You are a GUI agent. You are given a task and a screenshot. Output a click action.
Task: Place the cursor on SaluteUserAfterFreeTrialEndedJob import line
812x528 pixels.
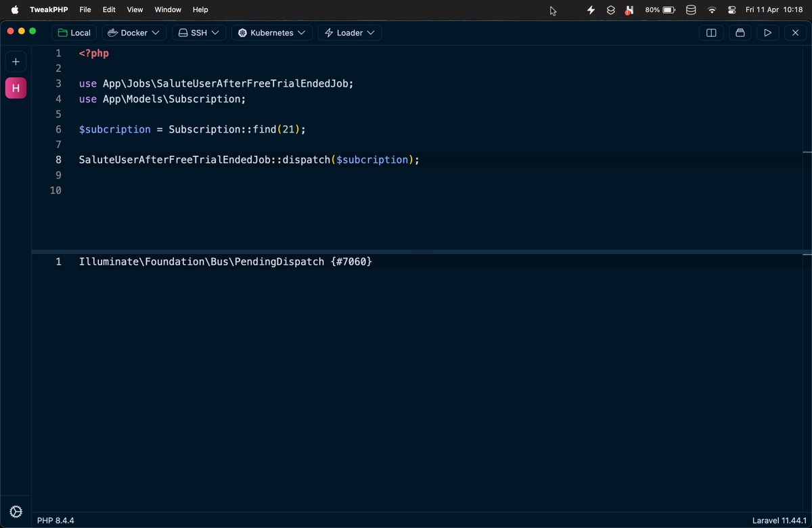(217, 84)
